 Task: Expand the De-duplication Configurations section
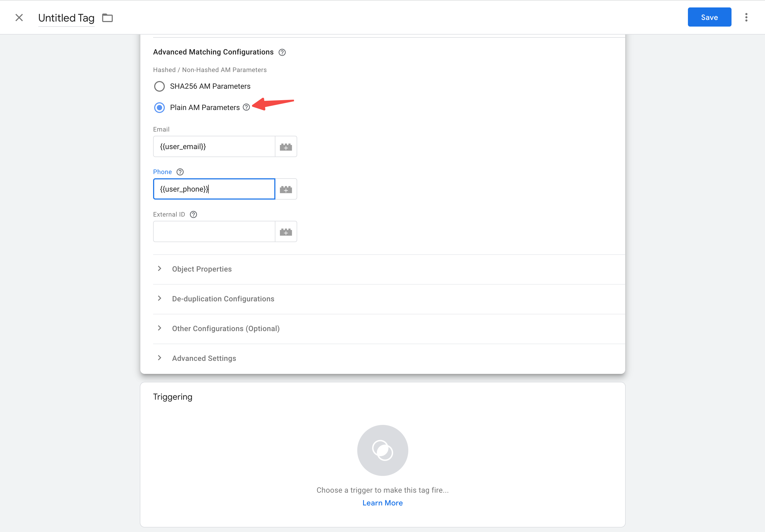click(223, 299)
